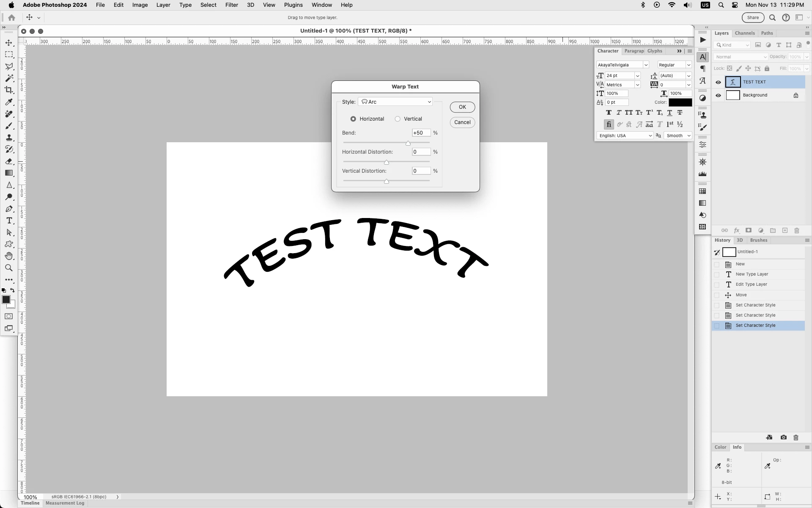The width and height of the screenshot is (812, 508).
Task: Toggle the Background layer eye icon
Action: tap(718, 95)
